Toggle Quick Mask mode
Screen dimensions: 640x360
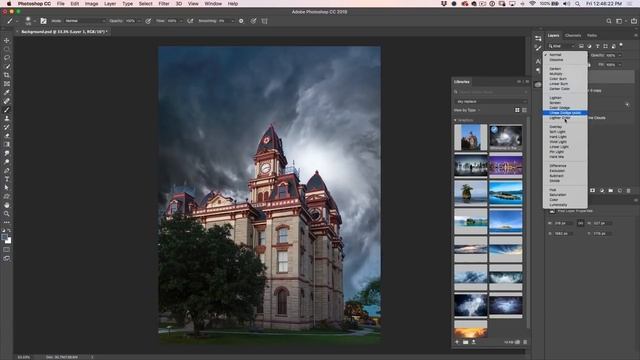(x=7, y=249)
